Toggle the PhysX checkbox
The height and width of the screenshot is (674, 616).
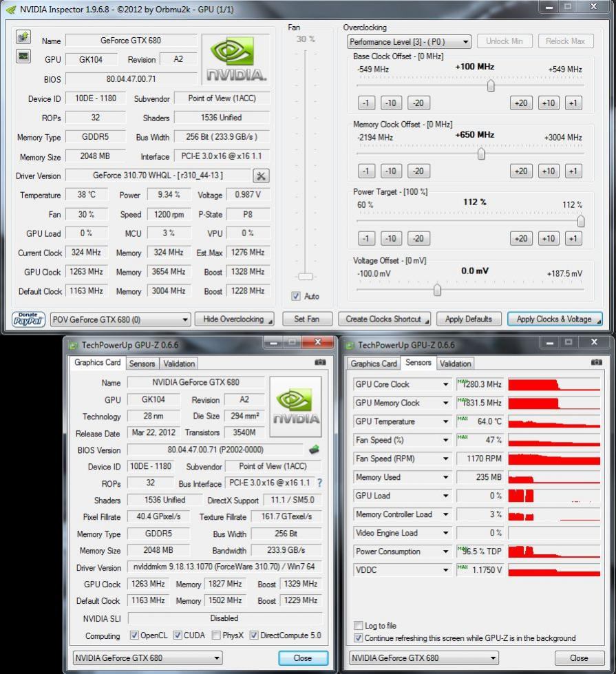click(x=216, y=635)
